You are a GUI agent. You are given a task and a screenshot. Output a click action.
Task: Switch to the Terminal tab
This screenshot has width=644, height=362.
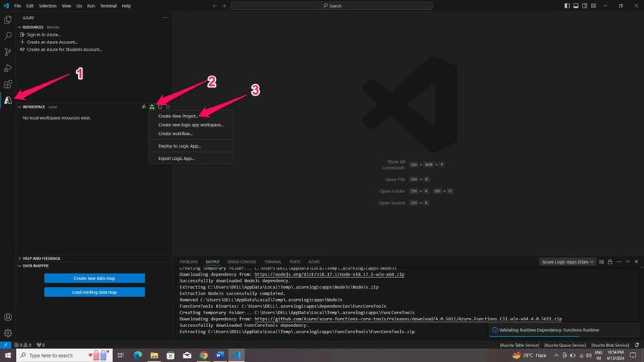click(x=273, y=262)
